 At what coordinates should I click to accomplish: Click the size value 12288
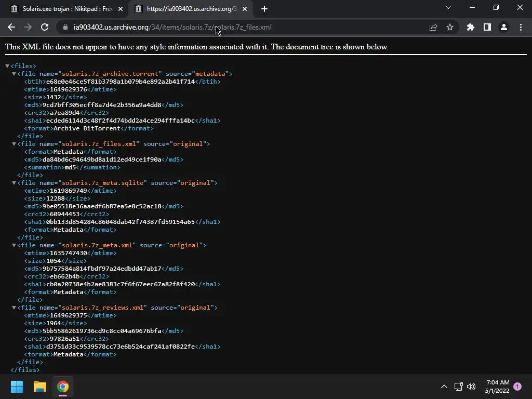pyautogui.click(x=55, y=198)
